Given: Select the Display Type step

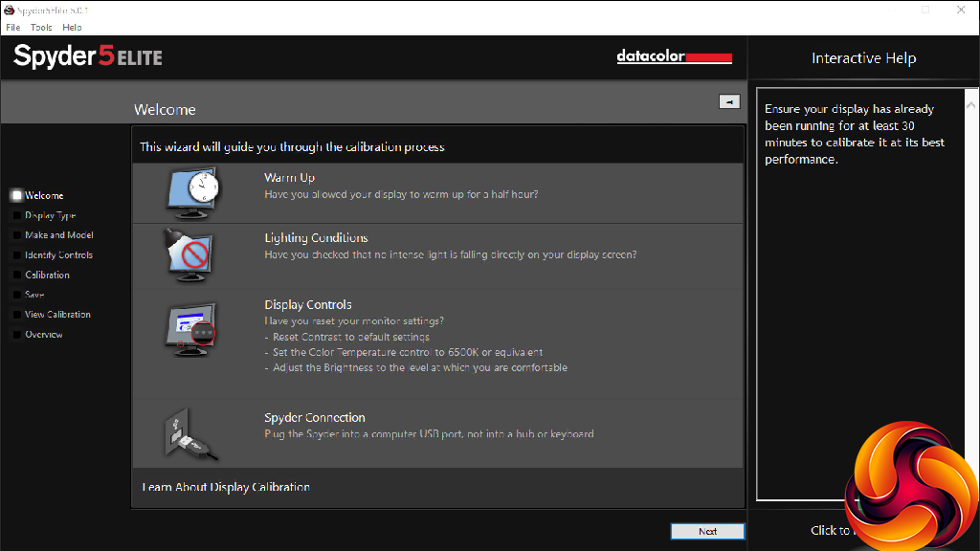Looking at the screenshot, I should click(x=44, y=215).
